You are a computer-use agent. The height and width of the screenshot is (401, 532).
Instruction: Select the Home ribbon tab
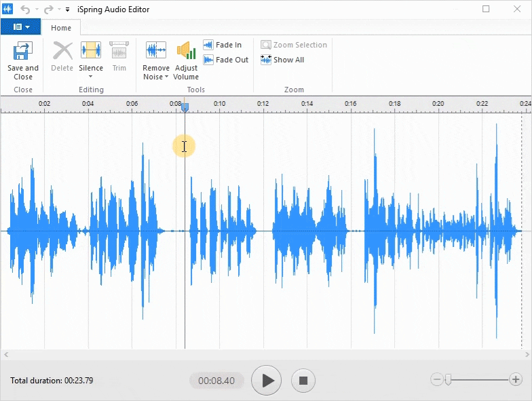tap(61, 28)
